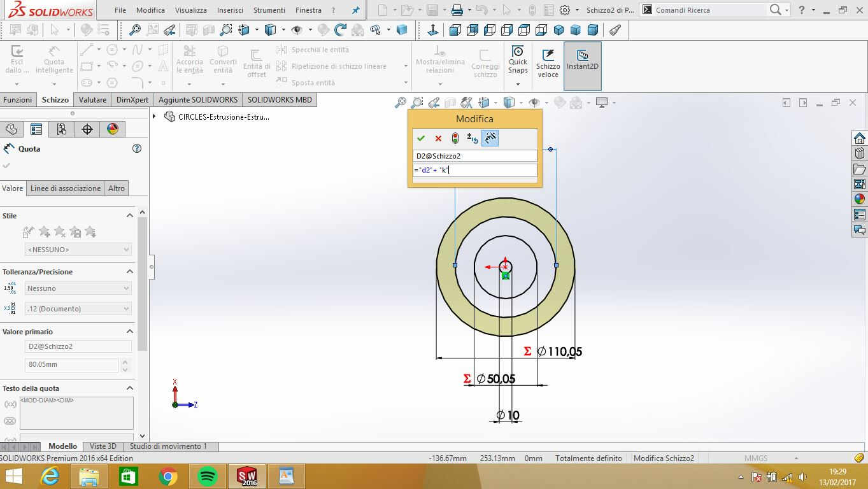
Task: Click the print icon in top toolbar
Action: pos(457,10)
